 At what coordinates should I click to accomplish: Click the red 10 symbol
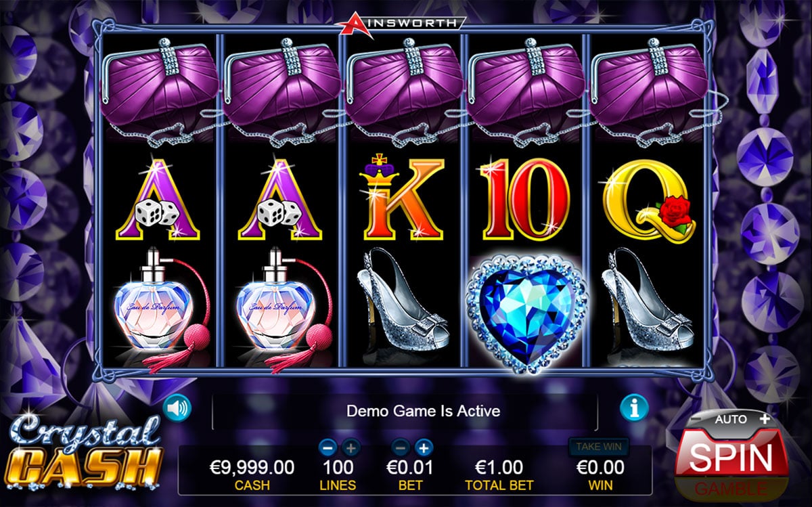[x=525, y=198]
